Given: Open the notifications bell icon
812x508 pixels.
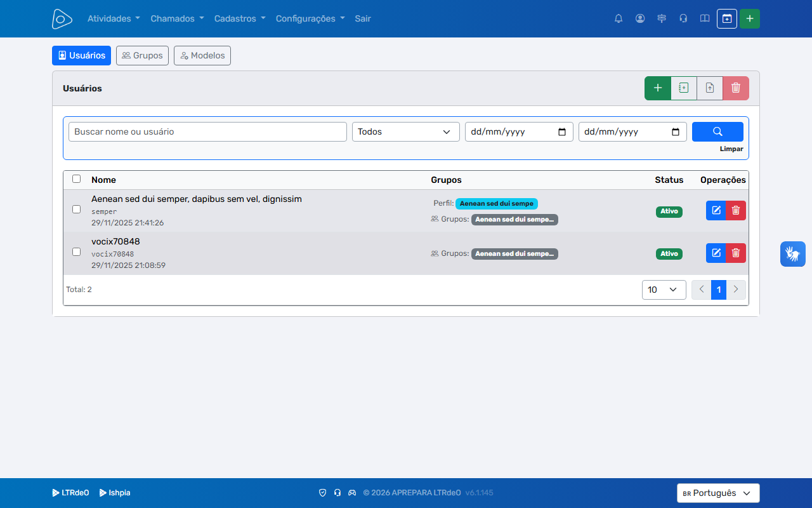Looking at the screenshot, I should click(619, 18).
